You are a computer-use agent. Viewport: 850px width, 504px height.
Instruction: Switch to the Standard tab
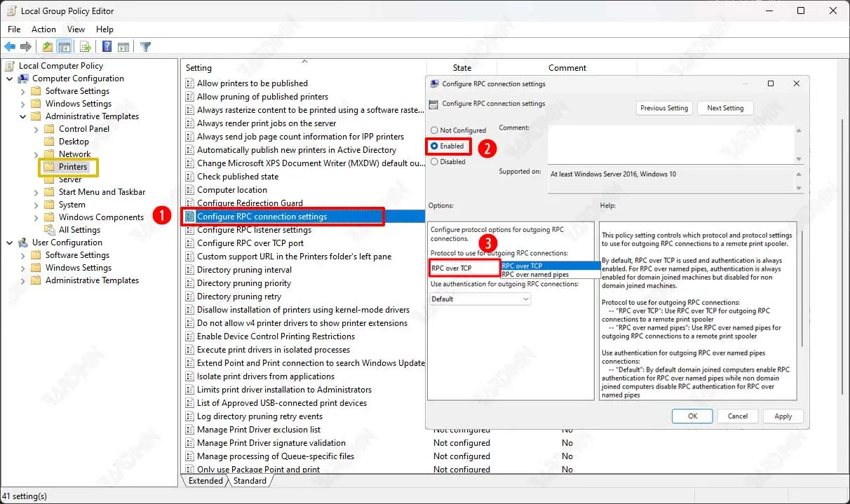pos(250,481)
